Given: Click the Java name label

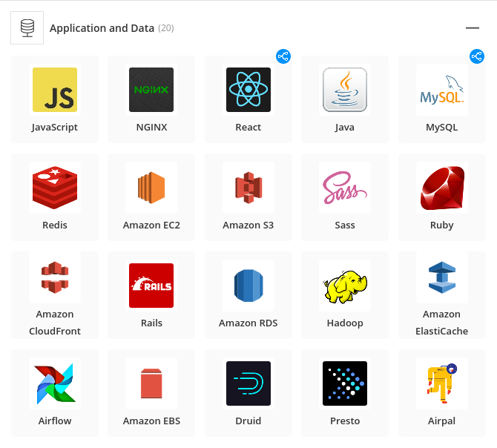Looking at the screenshot, I should pos(345,128).
